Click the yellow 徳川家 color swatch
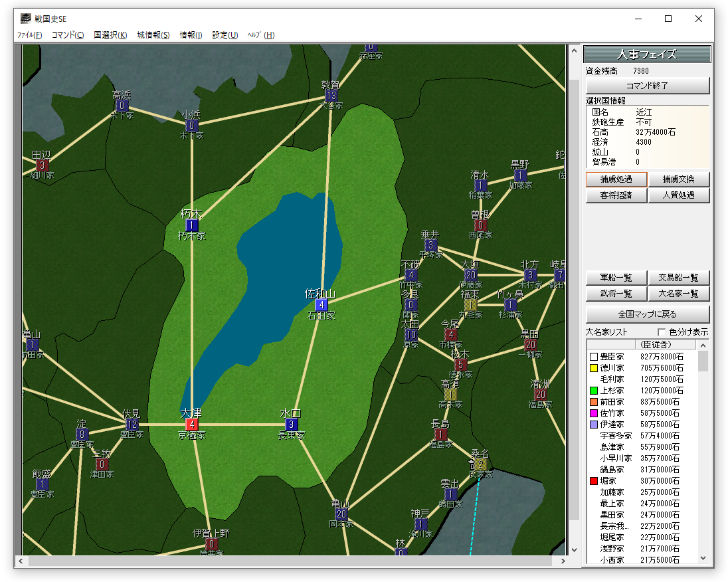Screen dimensions: 728x582 pyautogui.click(x=594, y=368)
